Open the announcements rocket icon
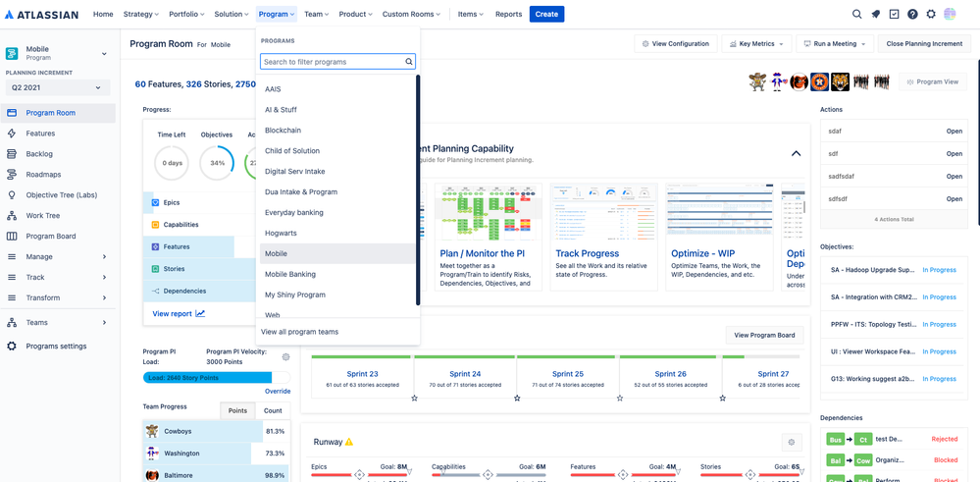 click(876, 14)
